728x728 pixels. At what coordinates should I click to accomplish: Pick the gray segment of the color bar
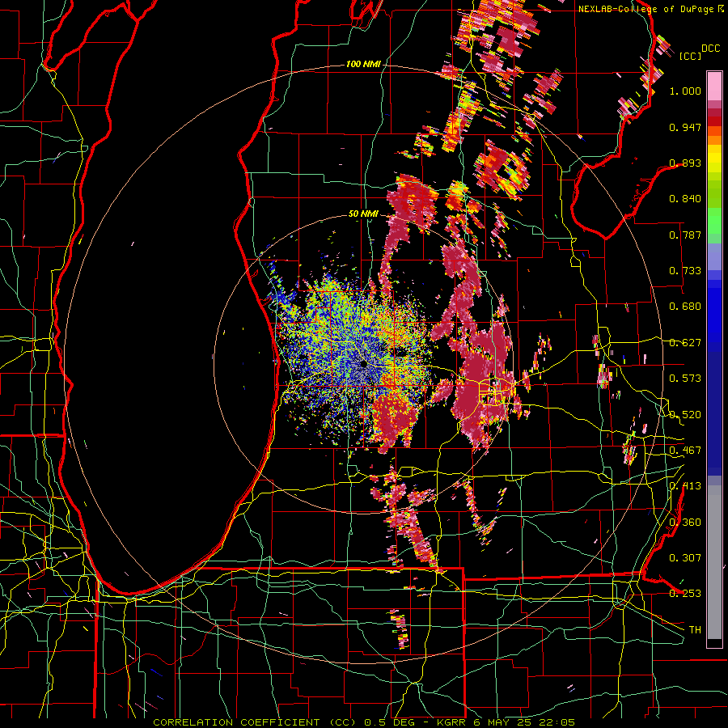714,562
